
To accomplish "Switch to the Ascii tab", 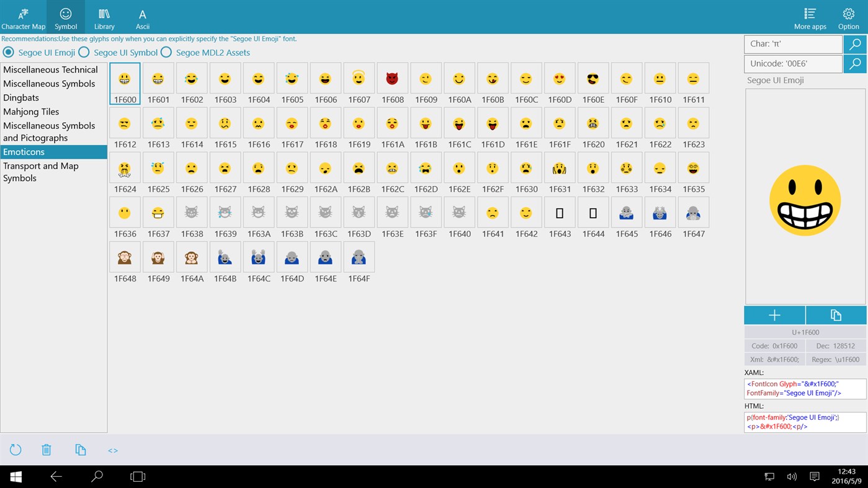I will click(143, 18).
